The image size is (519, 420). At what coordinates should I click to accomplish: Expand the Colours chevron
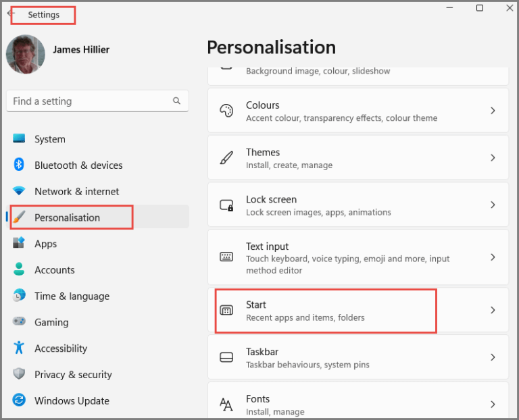(493, 111)
